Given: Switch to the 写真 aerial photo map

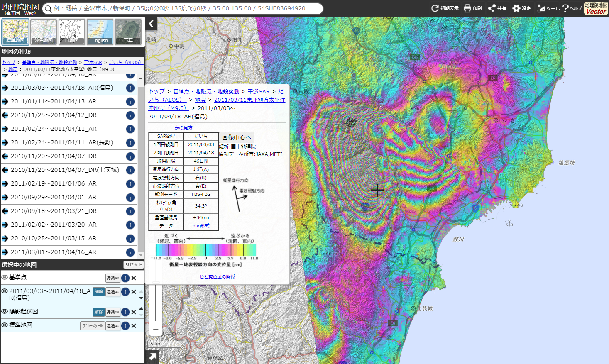Looking at the screenshot, I should (x=128, y=32).
